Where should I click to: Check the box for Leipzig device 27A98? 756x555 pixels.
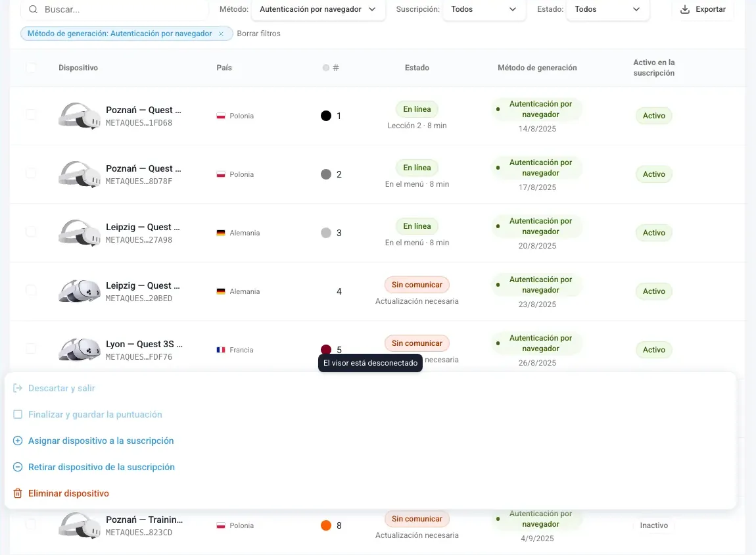[31, 232]
